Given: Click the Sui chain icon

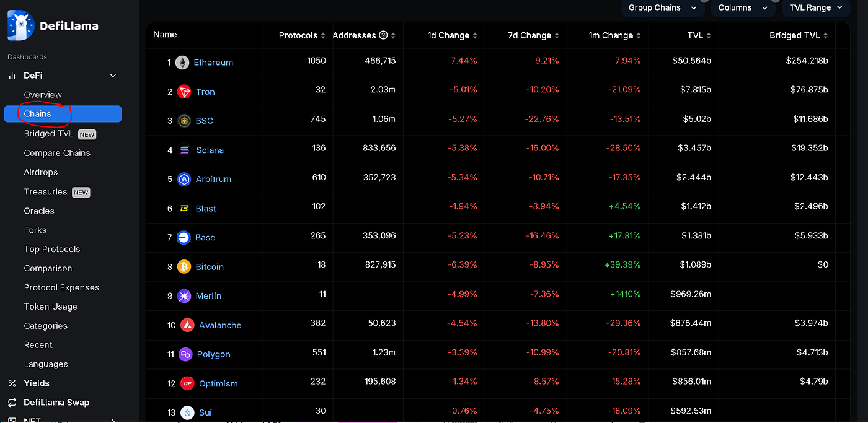Looking at the screenshot, I should click(x=187, y=412).
